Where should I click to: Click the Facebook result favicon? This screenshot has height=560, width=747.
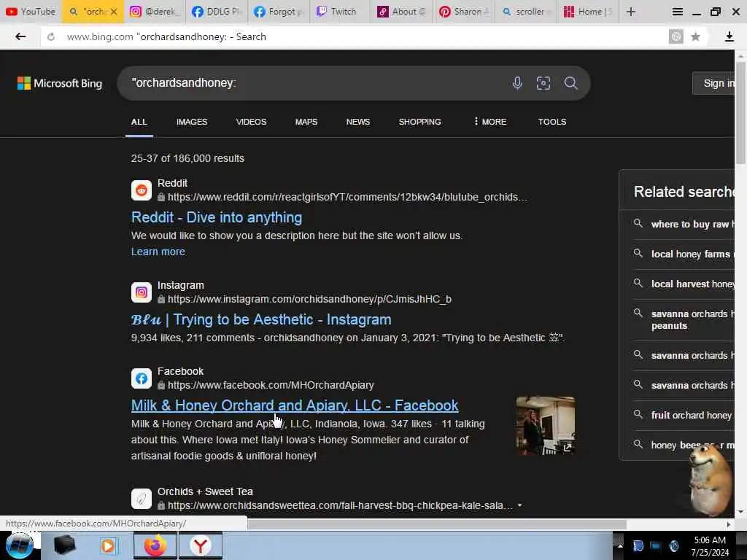tap(142, 378)
